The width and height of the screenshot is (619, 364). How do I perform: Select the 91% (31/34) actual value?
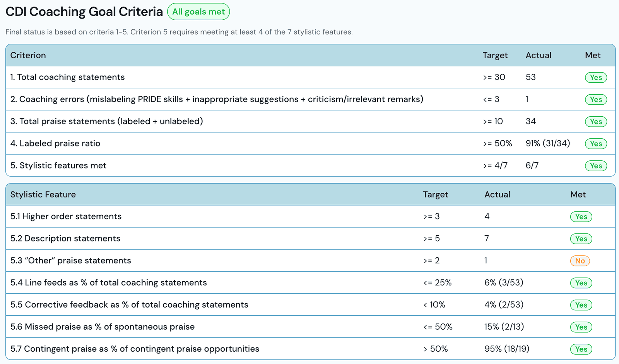click(x=548, y=143)
